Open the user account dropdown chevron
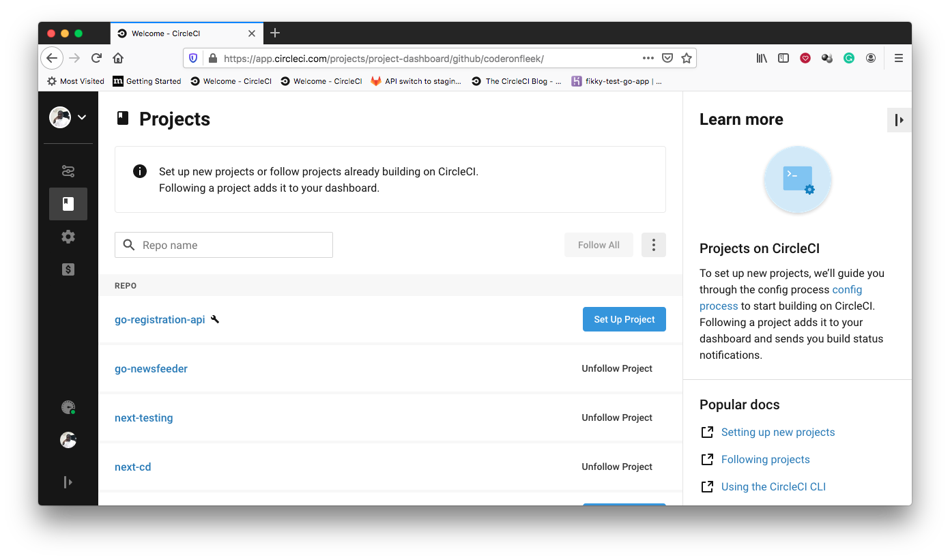The image size is (950, 560). [x=81, y=117]
